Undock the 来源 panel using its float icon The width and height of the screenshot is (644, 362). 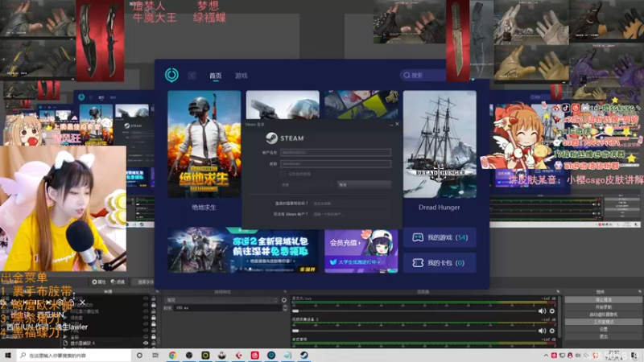point(157,292)
